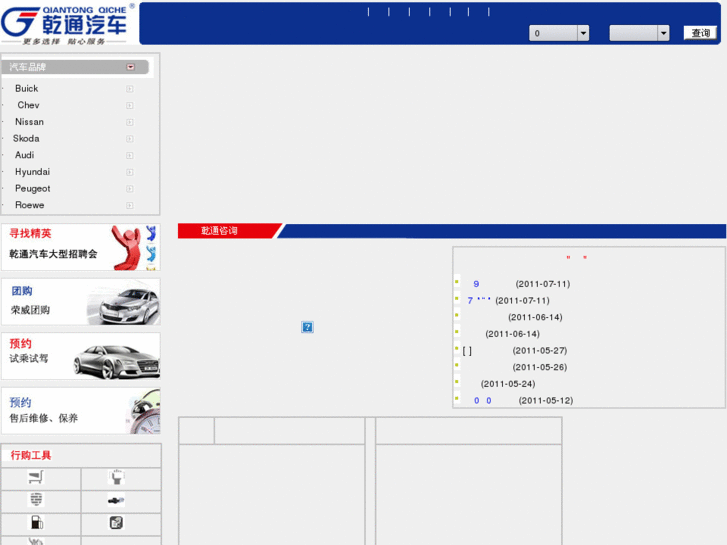
Task: Expand the Nissan brand submenu arrow
Action: (130, 122)
